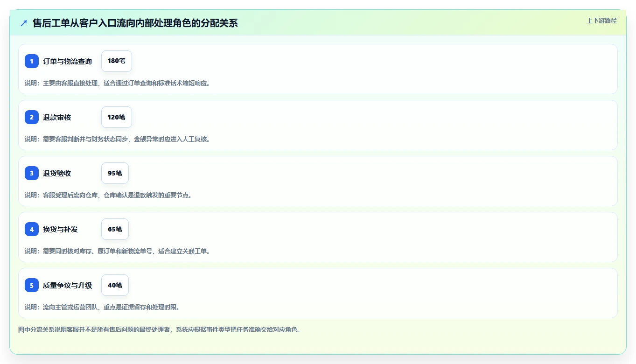Select the 订单与物流查询 row title
The image size is (636, 364).
coord(67,61)
